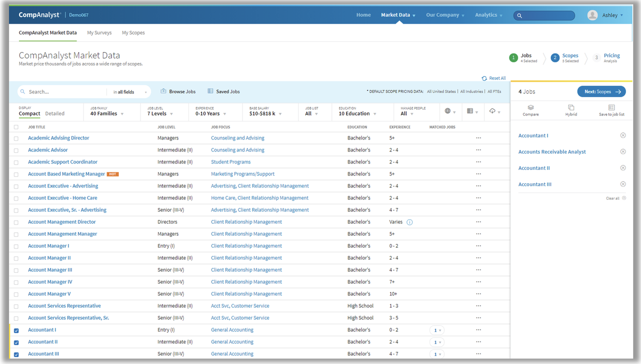Open the Experience 0-10 Years dropdown
Viewport: 641px width, 364px height.
pyautogui.click(x=211, y=114)
